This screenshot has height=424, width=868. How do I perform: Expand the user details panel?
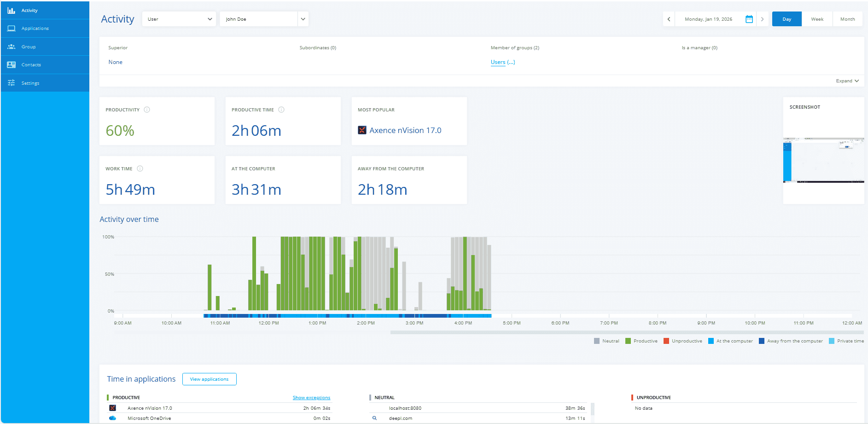click(x=847, y=81)
